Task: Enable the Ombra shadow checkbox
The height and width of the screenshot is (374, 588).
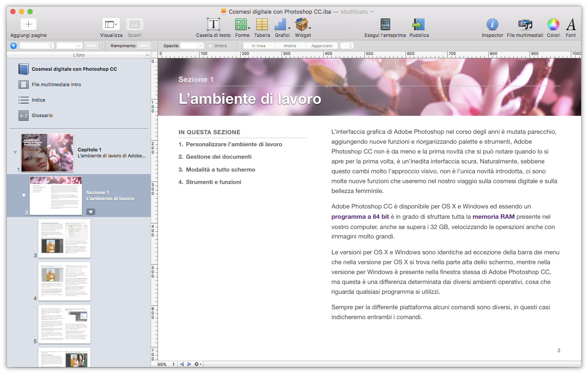Action: coord(210,45)
